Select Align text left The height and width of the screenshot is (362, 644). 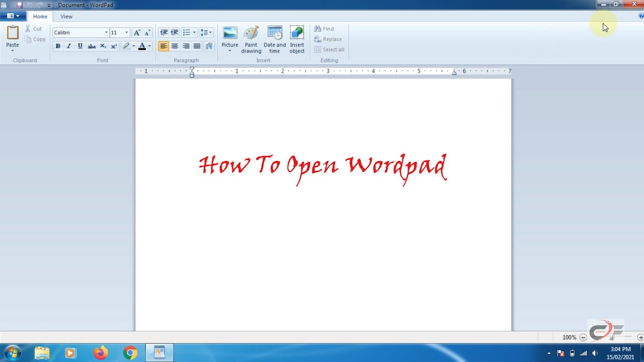click(x=164, y=46)
